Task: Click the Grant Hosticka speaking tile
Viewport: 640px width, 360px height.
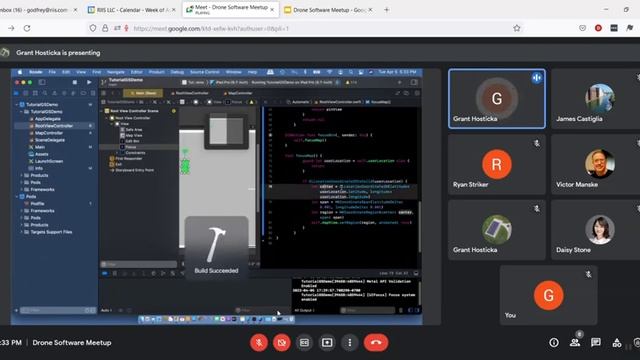Action: click(497, 99)
